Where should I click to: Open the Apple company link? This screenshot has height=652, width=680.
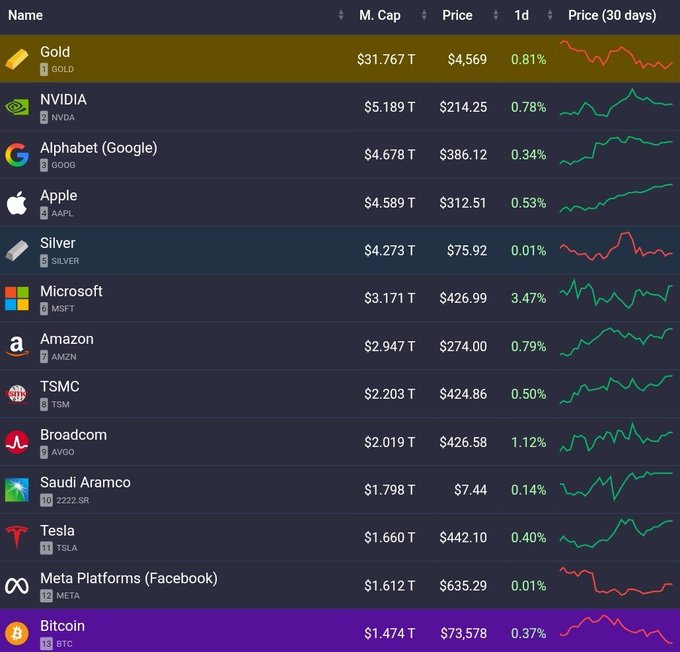click(59, 196)
